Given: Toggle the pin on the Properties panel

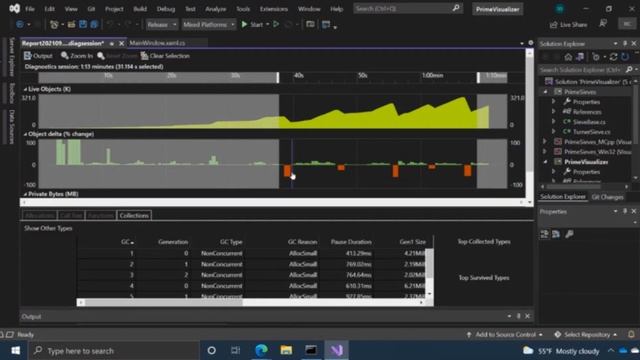Looking at the screenshot, I should coord(625,211).
